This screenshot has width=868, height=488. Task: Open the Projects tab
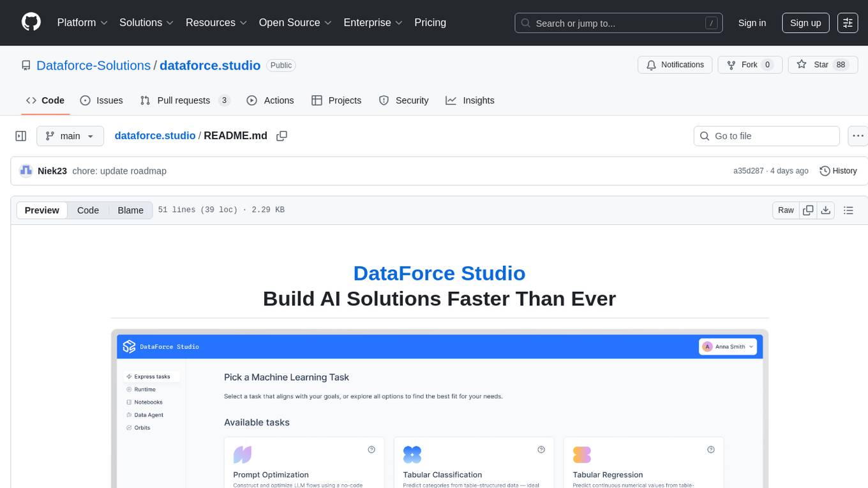(x=336, y=100)
